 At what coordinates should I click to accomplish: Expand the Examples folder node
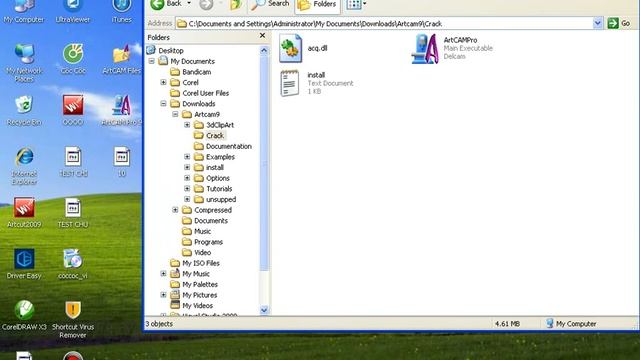point(187,157)
